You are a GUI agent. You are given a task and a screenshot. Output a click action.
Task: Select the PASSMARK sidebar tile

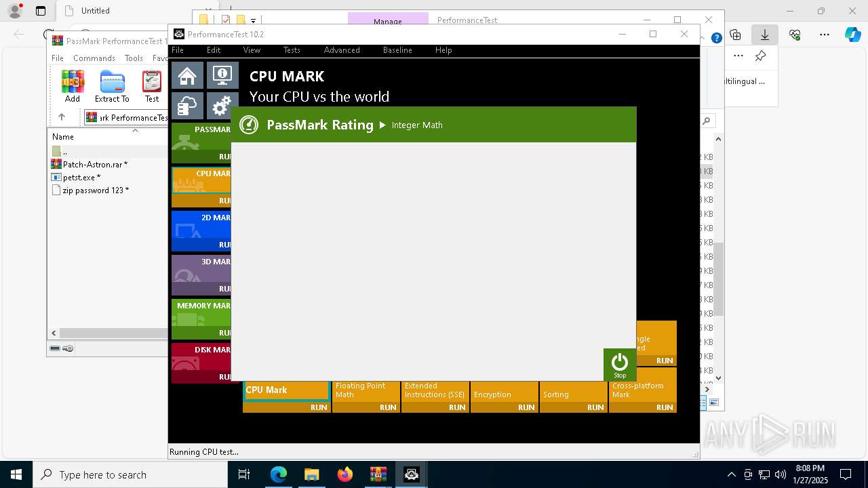tap(201, 136)
